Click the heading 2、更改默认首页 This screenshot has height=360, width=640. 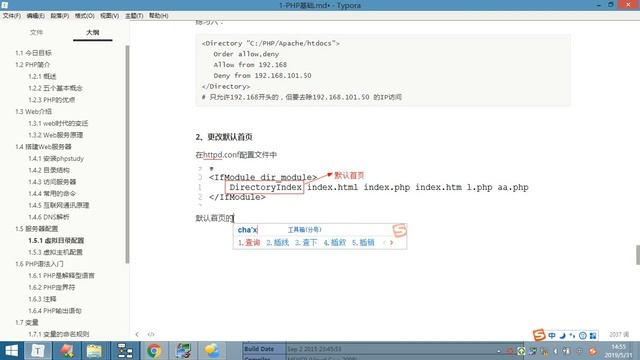224,137
